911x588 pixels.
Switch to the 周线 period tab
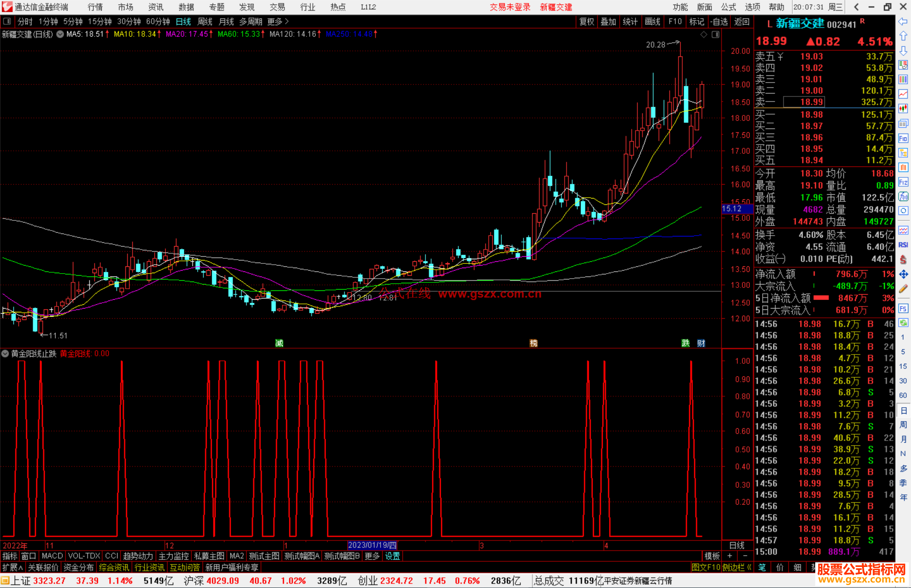coord(205,21)
